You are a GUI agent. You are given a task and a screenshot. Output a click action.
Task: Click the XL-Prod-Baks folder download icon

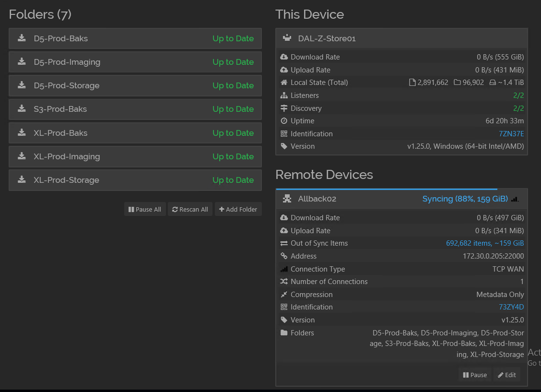[x=22, y=132]
